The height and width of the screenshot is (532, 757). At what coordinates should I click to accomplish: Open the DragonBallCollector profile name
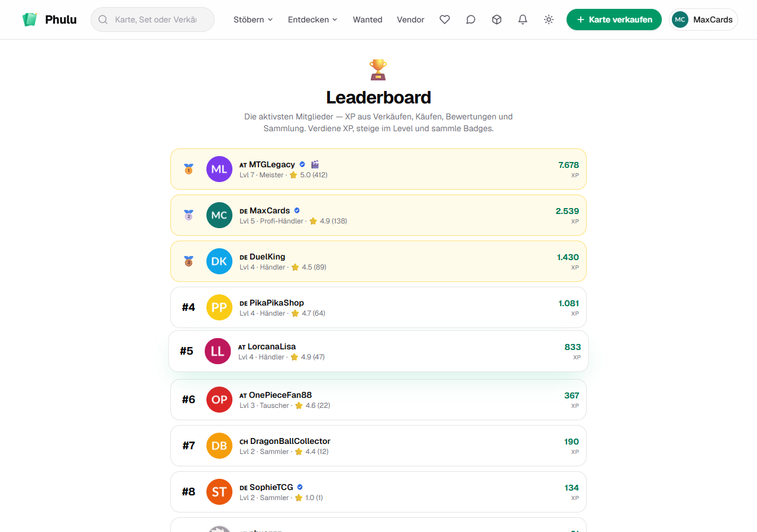coord(290,441)
